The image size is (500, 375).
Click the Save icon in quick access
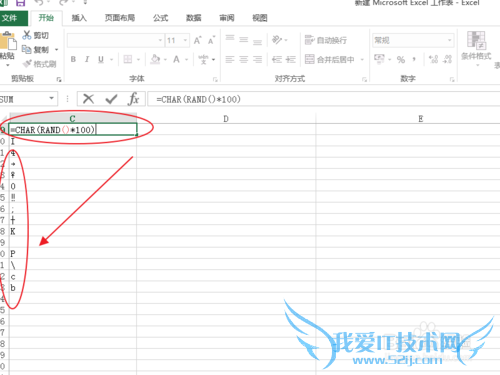point(20,3)
